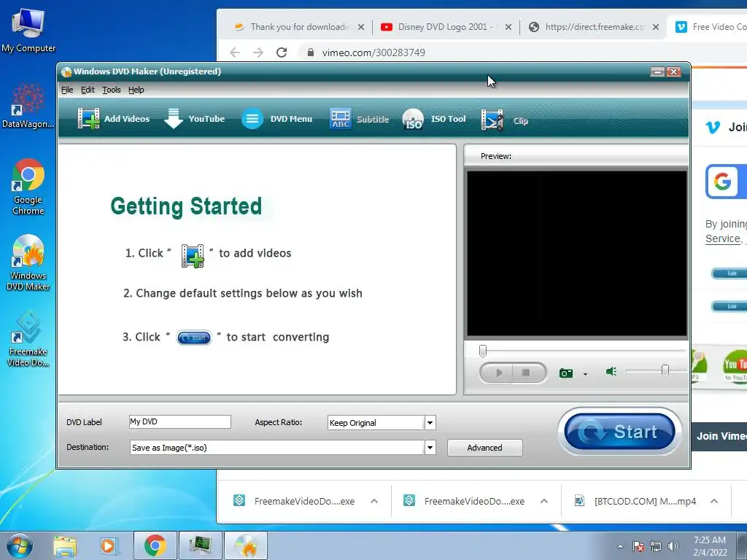Open the Tools menu
This screenshot has height=560, width=747.
112,90
